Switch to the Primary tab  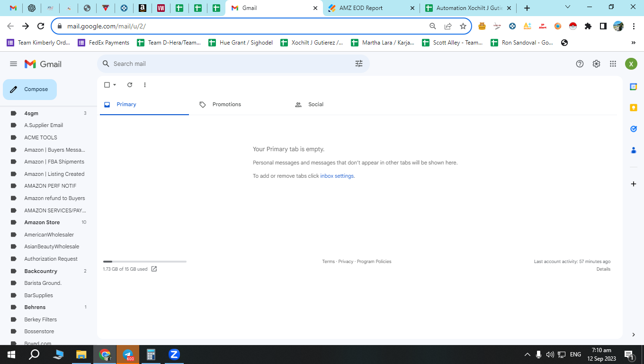[x=144, y=104]
